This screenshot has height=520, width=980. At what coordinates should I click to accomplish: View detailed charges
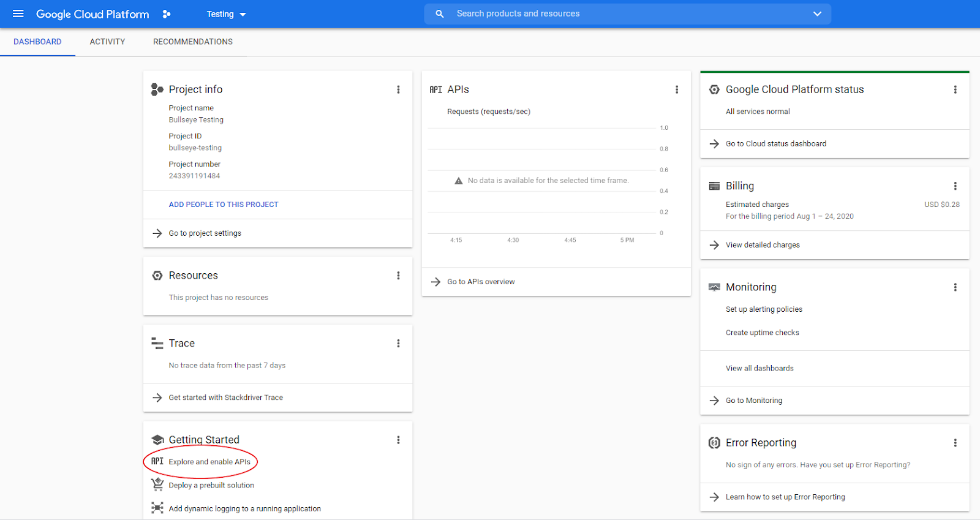tap(763, 245)
